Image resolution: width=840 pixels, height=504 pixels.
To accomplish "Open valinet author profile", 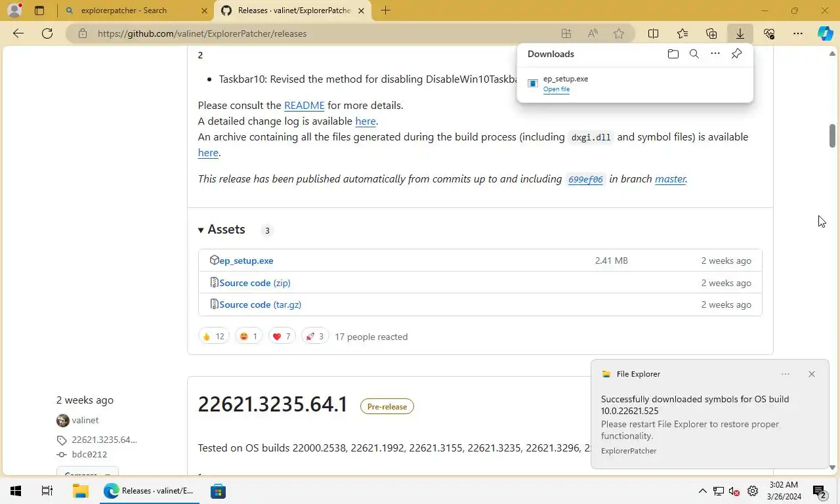I will [x=85, y=420].
